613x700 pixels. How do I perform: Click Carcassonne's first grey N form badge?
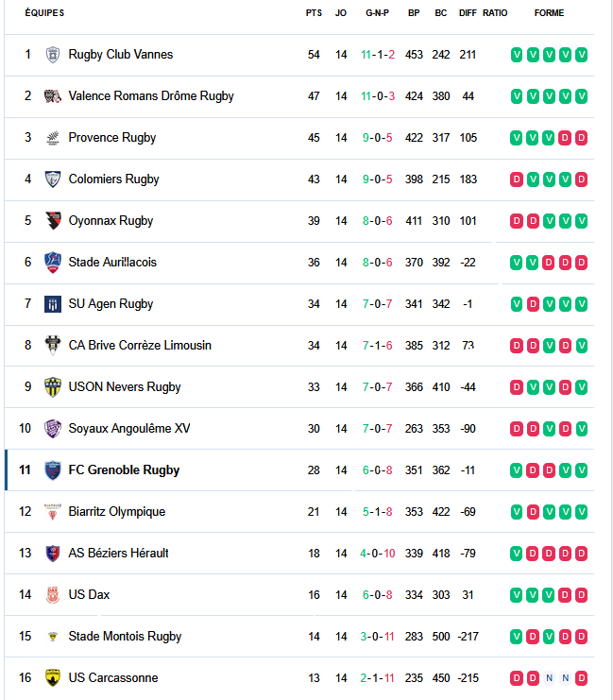(x=549, y=678)
